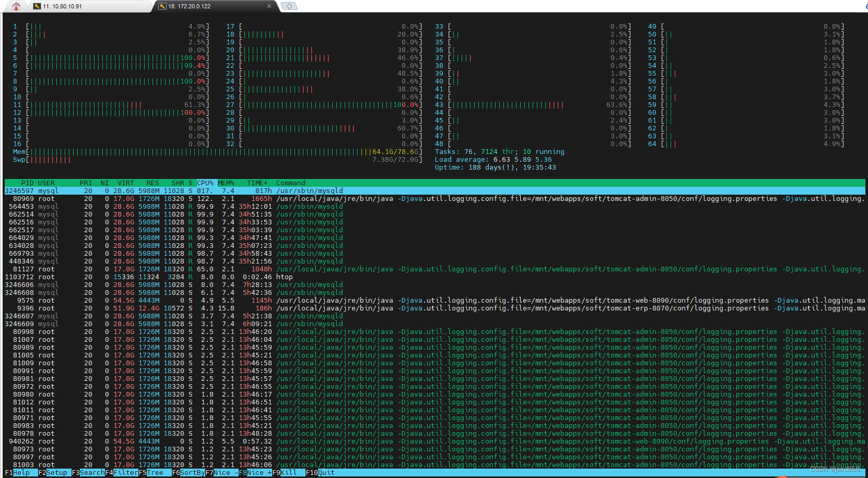Select process row with PID 9396
The width and height of the screenshot is (868, 478).
pyautogui.click(x=435, y=308)
